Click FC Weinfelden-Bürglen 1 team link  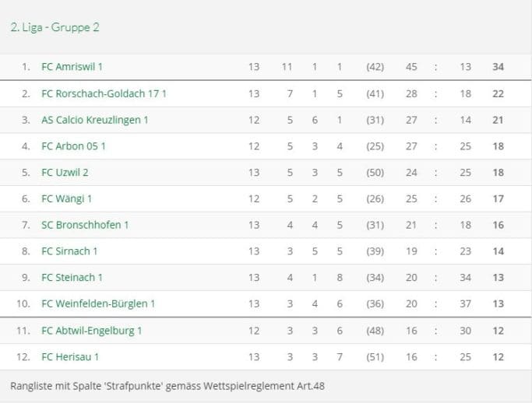(98, 304)
